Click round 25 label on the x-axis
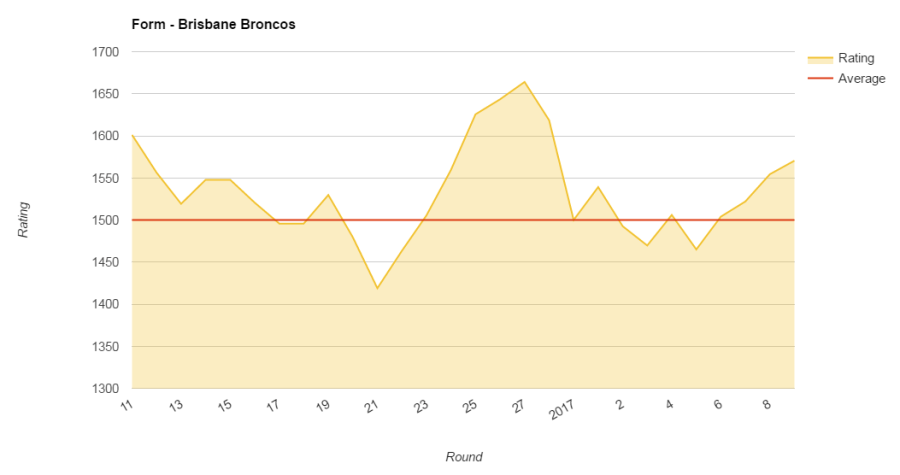 [470, 405]
